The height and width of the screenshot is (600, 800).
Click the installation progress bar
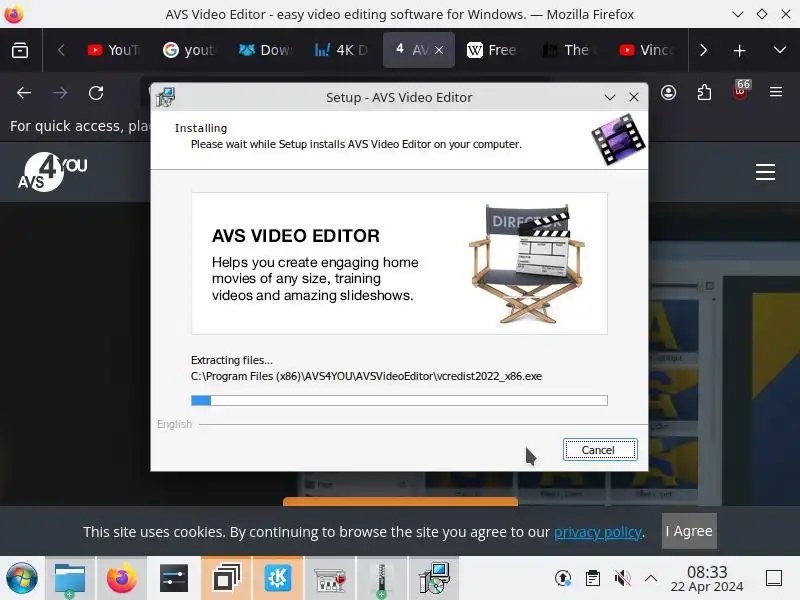pos(399,401)
